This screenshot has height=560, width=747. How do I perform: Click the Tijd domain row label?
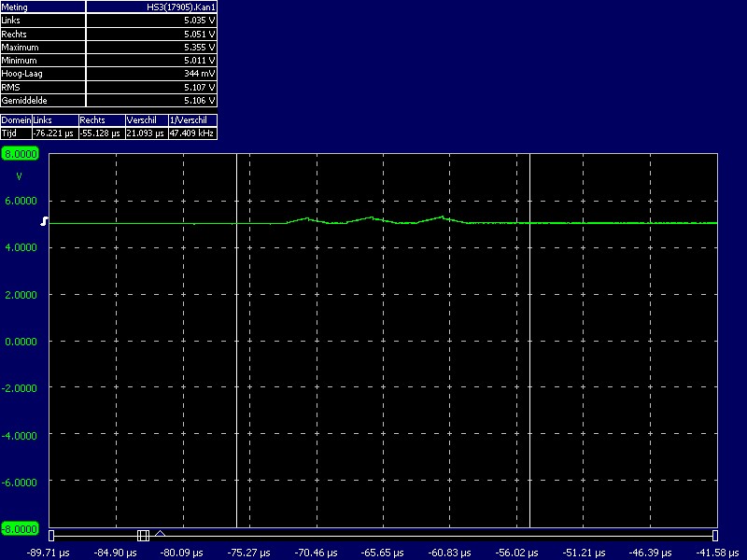click(x=16, y=133)
